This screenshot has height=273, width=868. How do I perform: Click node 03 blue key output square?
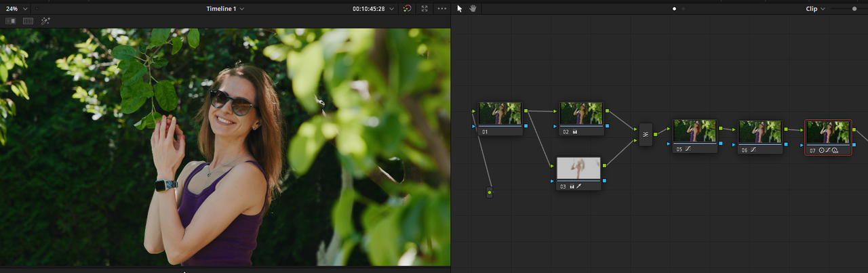click(604, 181)
